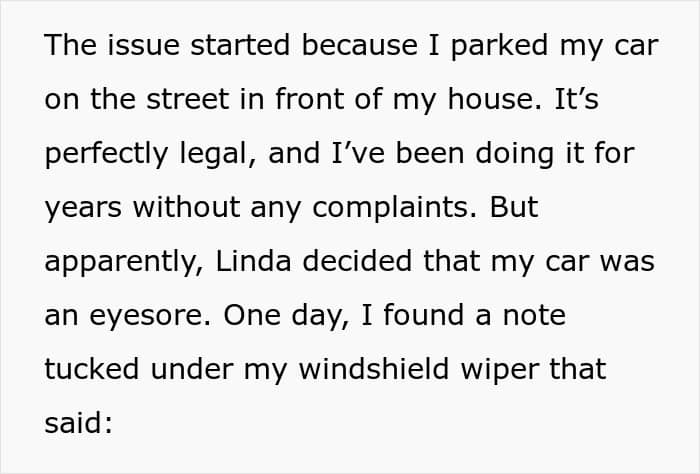Viewport: 700px width, 474px height.
Task: Click the word "house"
Action: [x=491, y=98]
